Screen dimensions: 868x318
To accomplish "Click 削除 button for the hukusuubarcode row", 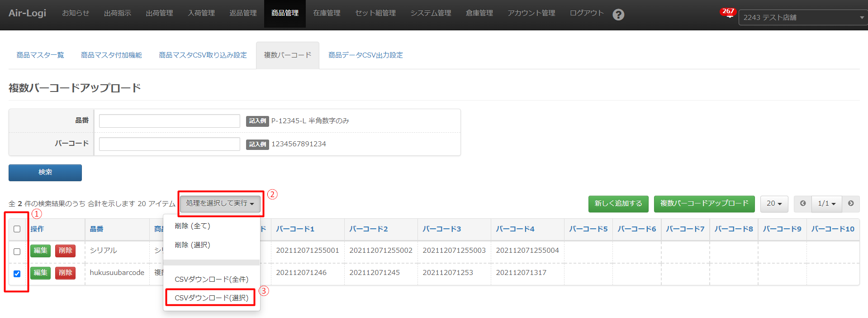I will coord(65,273).
